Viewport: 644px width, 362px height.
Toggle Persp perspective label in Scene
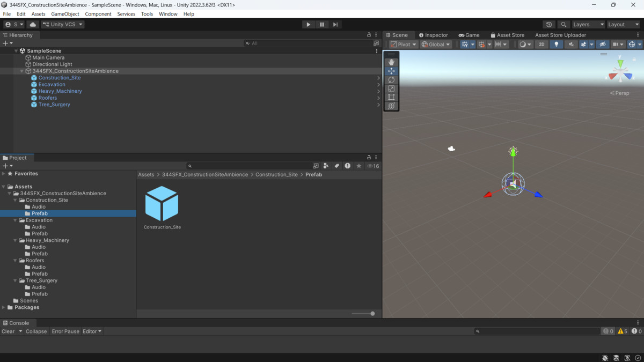619,93
